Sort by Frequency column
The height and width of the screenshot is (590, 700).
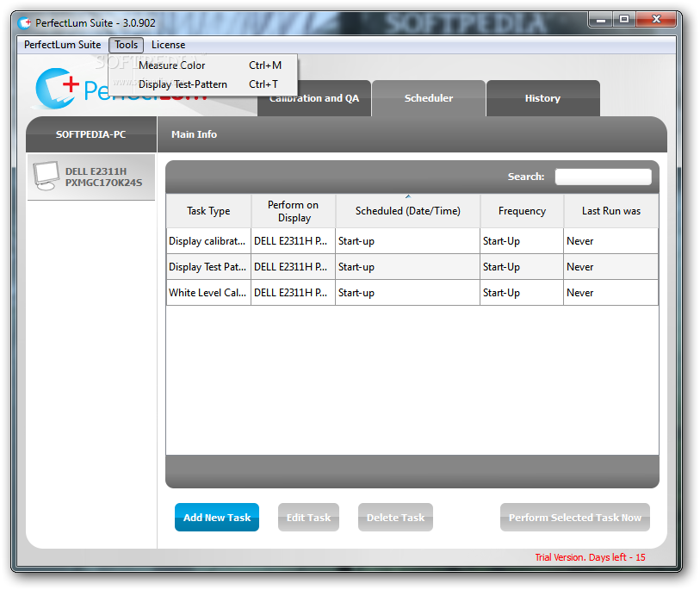coord(522,211)
